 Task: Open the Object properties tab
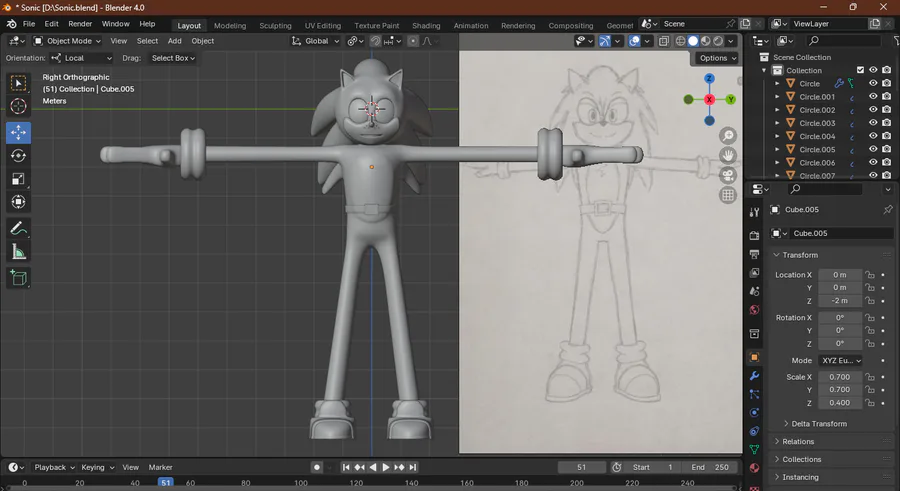(754, 357)
